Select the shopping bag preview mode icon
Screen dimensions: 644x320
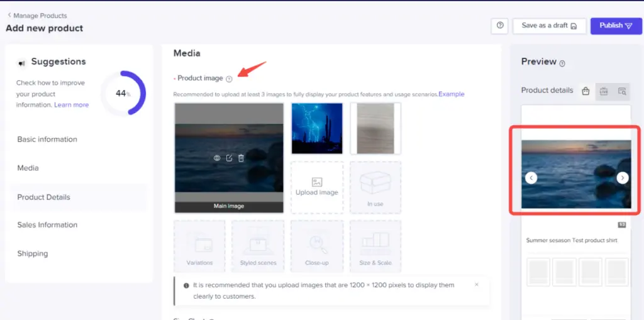(x=586, y=91)
